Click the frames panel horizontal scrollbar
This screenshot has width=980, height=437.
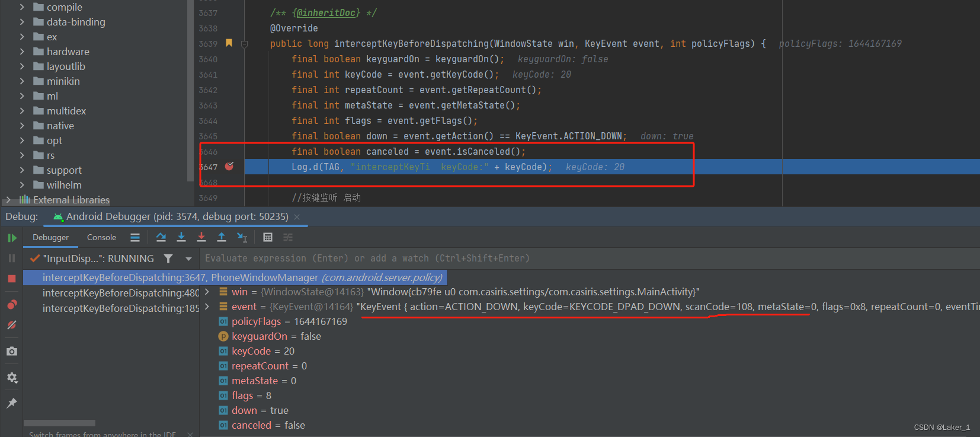(59, 423)
